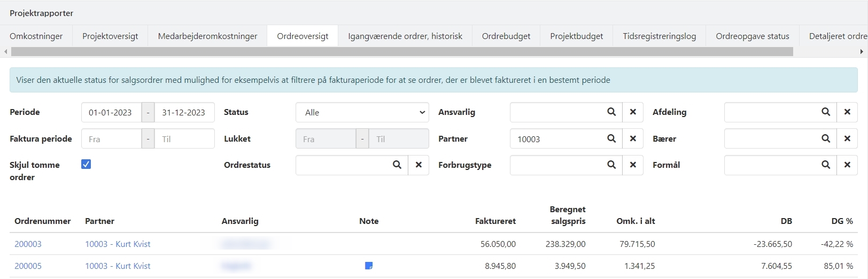This screenshot has height=279, width=868.
Task: Open the Forbrugstype search lookup
Action: (x=611, y=165)
